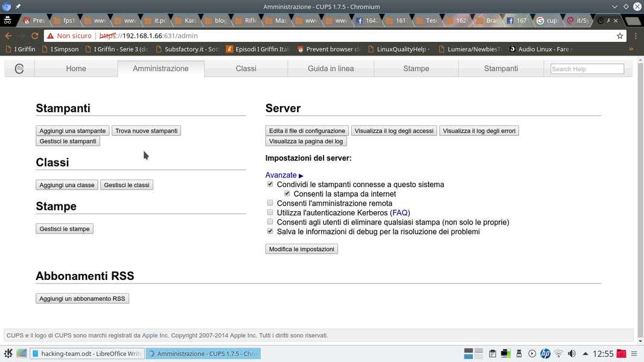Open the Stampanti navigation tab
Viewport: 644px width, 362px height.
500,69
